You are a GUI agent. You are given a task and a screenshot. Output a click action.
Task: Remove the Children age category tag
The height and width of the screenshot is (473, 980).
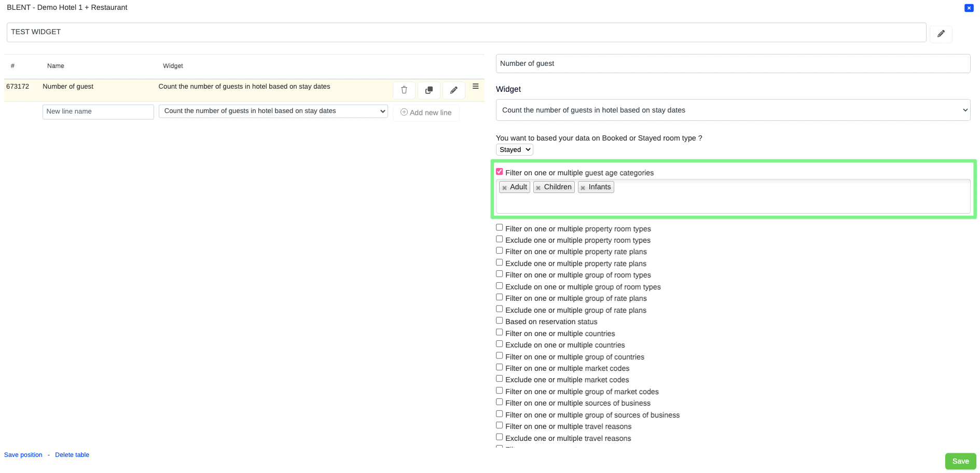[x=539, y=188]
